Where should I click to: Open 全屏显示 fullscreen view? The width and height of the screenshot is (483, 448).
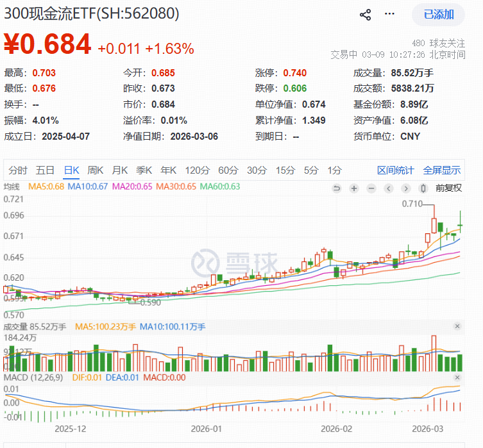(441, 170)
